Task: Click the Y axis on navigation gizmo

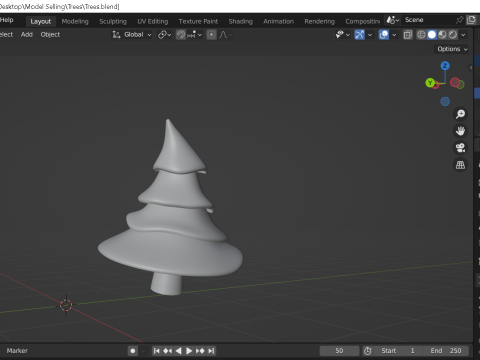Action: pyautogui.click(x=430, y=83)
